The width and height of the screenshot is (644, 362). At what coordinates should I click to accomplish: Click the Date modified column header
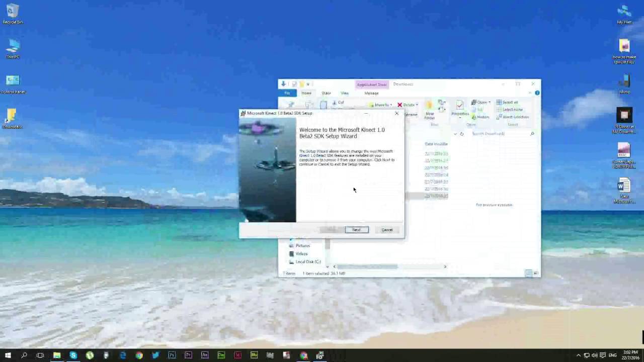pos(436,144)
